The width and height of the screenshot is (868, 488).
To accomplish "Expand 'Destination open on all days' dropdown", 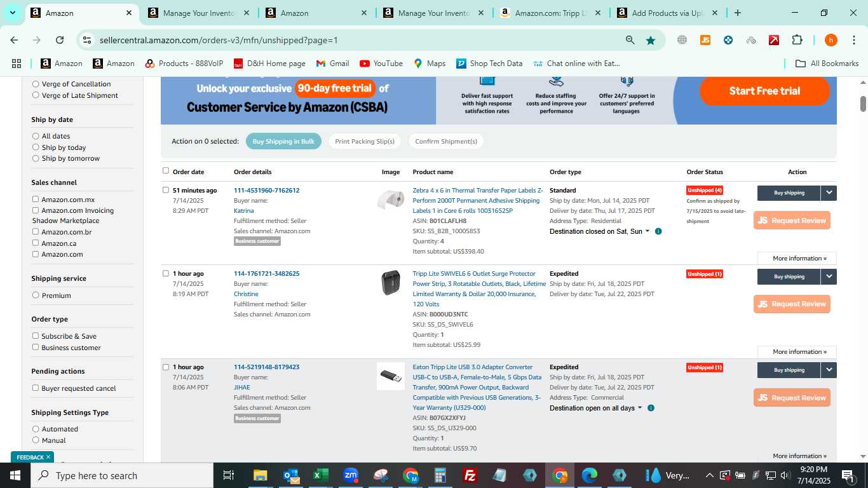I will (596, 408).
